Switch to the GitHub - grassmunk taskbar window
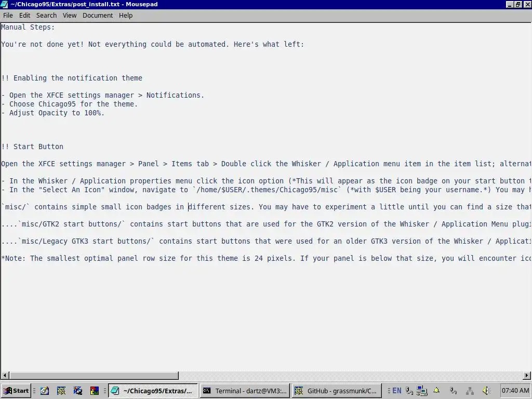 click(336, 391)
